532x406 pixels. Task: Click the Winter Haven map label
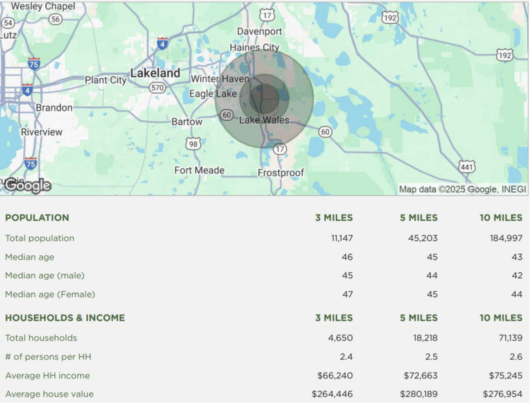[220, 79]
